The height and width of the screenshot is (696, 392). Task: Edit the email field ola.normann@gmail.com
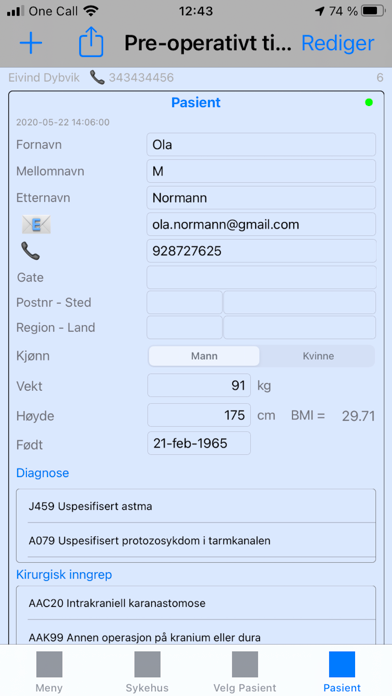pos(261,225)
